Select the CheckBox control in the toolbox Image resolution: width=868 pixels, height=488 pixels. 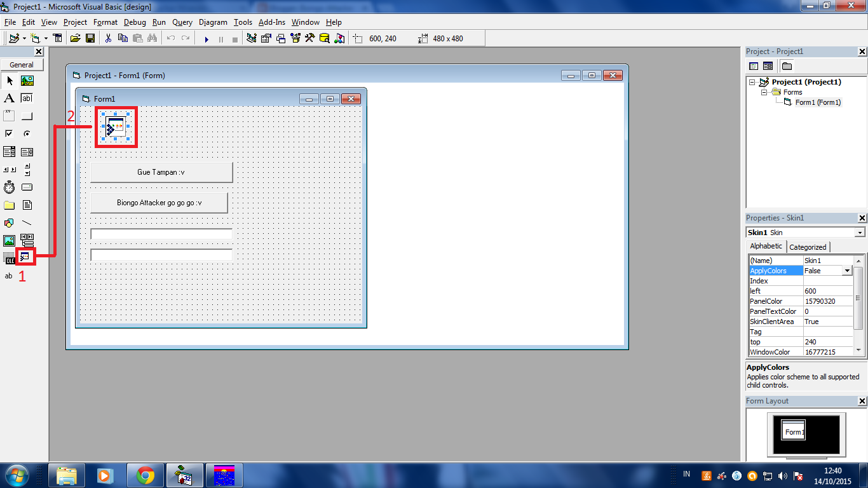pos(10,133)
